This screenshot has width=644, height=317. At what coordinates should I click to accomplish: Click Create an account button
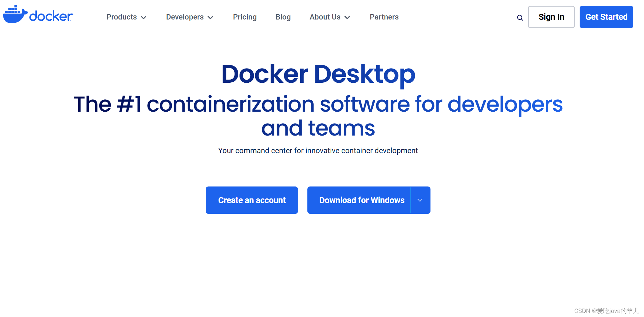[x=252, y=200]
